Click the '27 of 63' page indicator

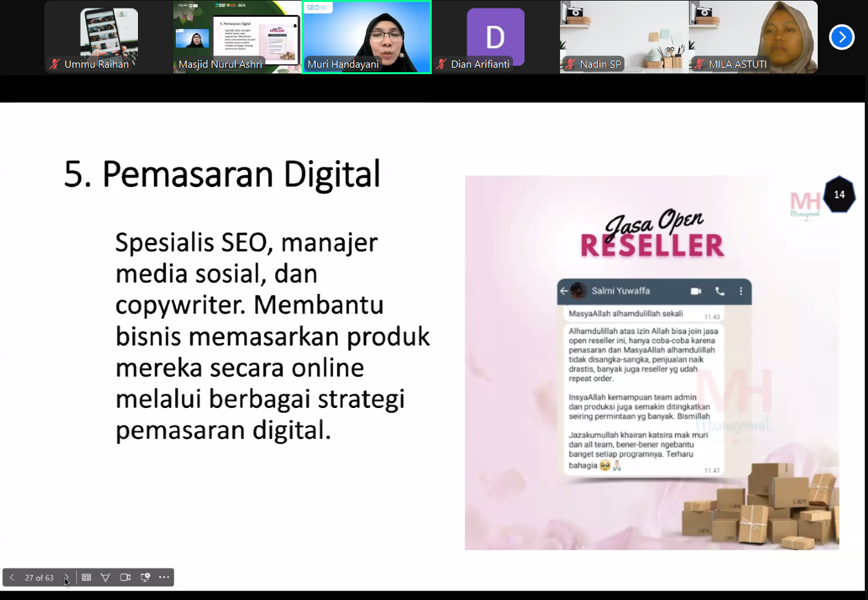point(40,577)
